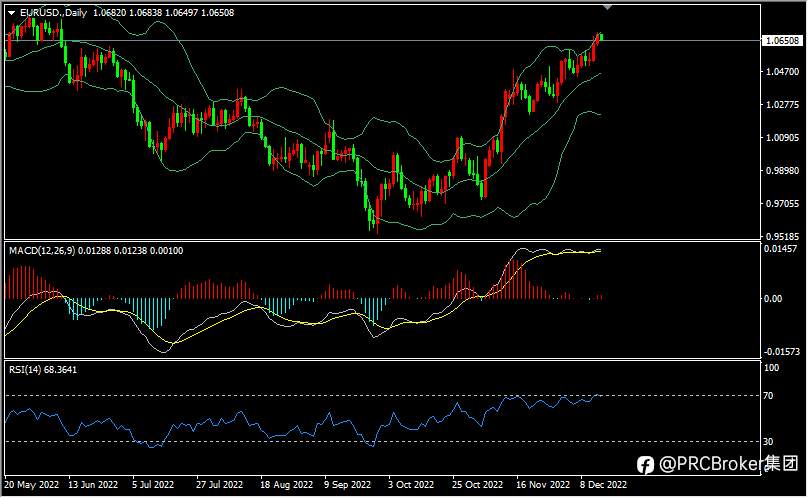Click the EURUSD Daily chart title
Image resolution: width=808 pixels, height=498 pixels.
tap(53, 12)
